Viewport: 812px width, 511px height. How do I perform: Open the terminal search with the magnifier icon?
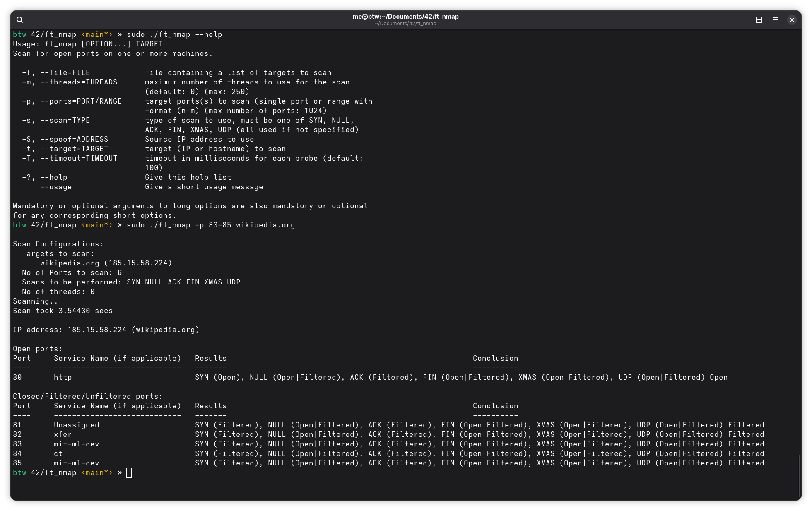click(19, 19)
